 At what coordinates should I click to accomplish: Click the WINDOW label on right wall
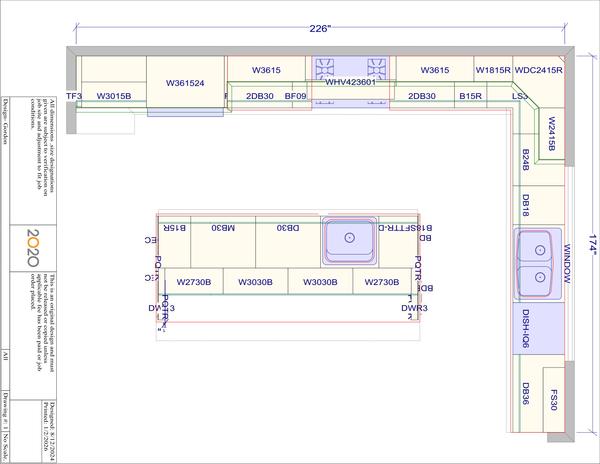coord(566,262)
